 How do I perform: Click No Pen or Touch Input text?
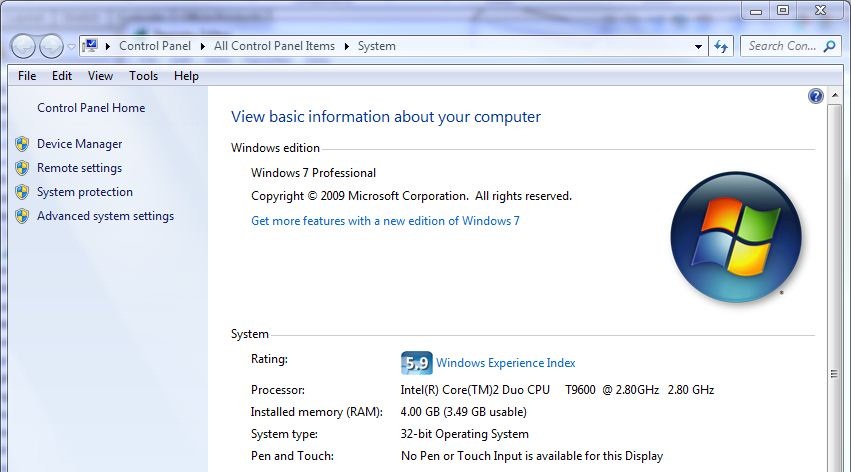[x=532, y=456]
